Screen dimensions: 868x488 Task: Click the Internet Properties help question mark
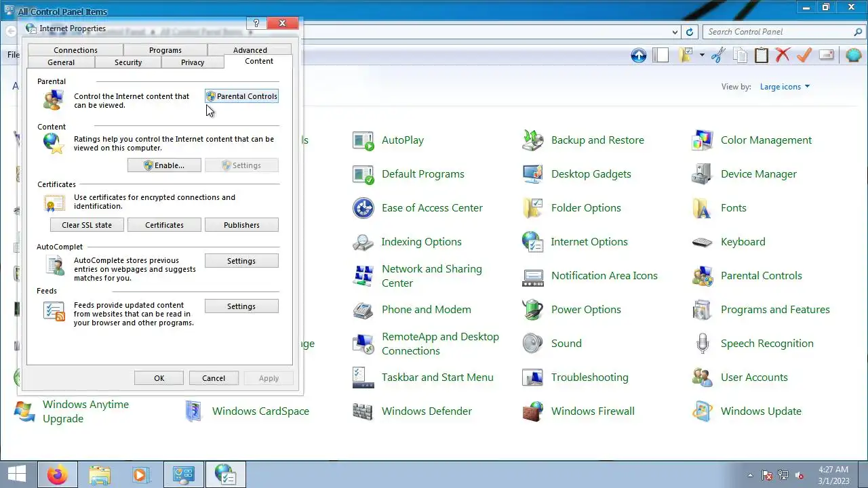(x=256, y=23)
